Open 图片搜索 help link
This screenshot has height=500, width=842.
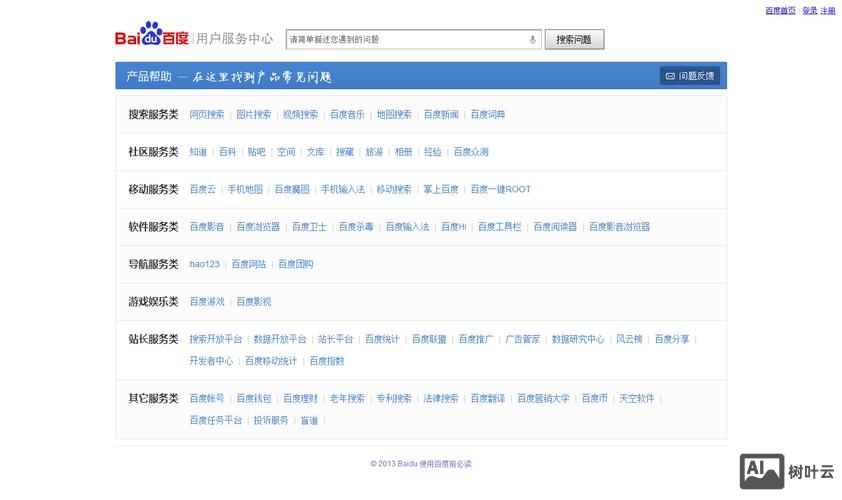[253, 114]
